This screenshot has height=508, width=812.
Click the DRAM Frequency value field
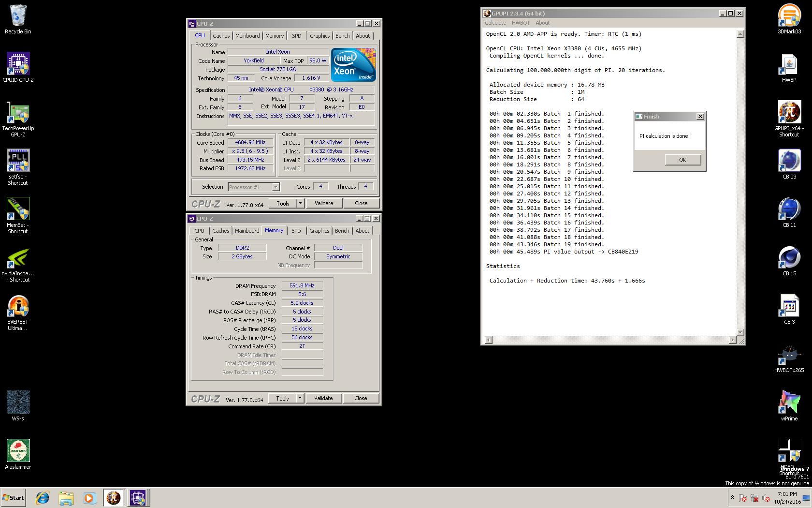302,285
